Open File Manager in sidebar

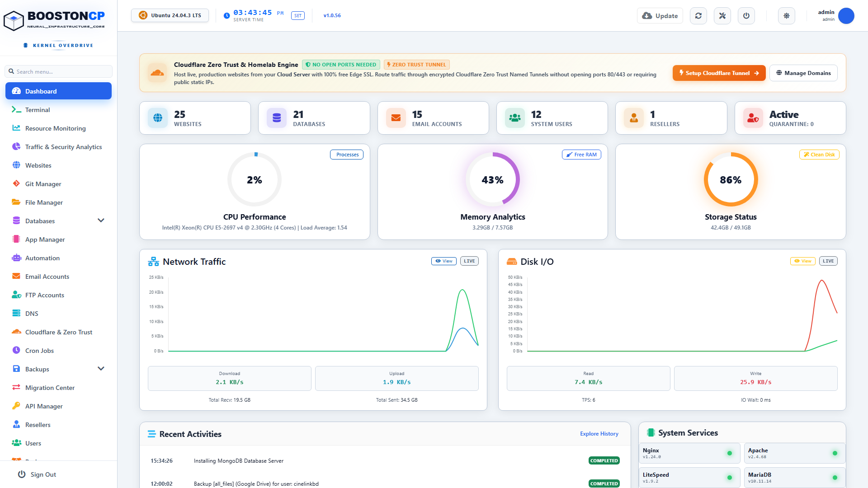(58, 202)
